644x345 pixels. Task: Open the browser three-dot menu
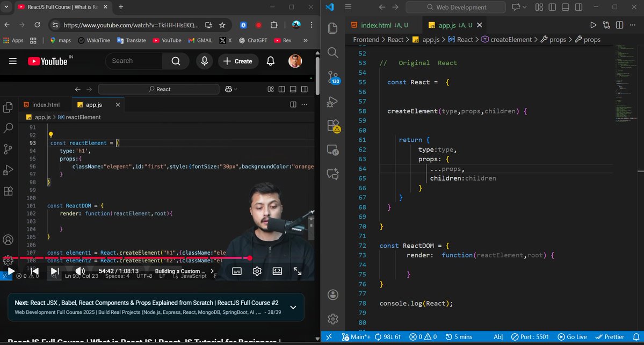click(311, 25)
